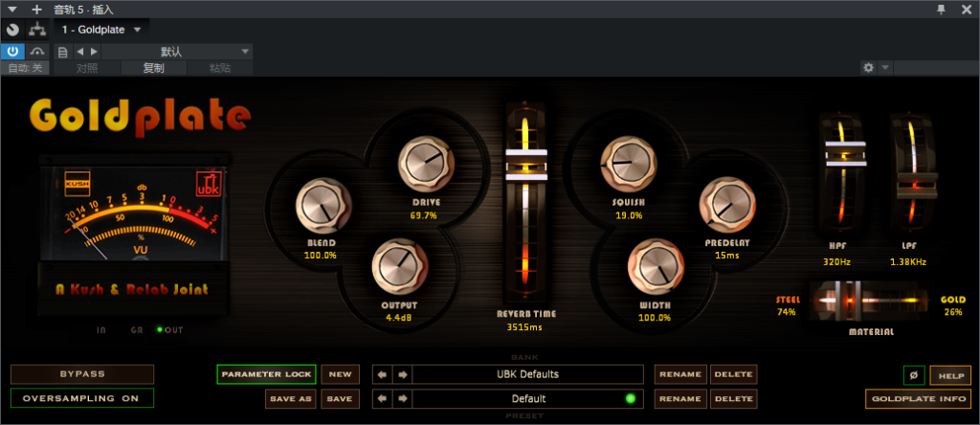
Task: Switch the VU meter to GR
Action: [x=136, y=330]
